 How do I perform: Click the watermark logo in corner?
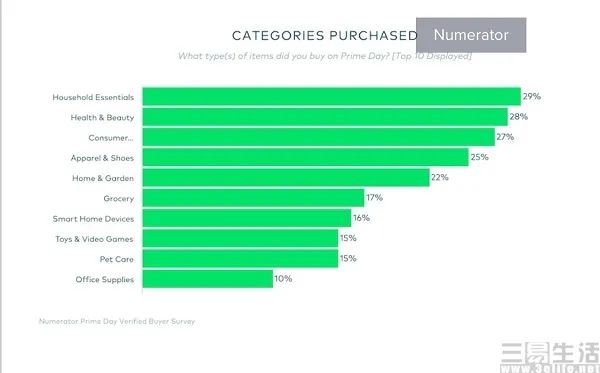tap(550, 358)
